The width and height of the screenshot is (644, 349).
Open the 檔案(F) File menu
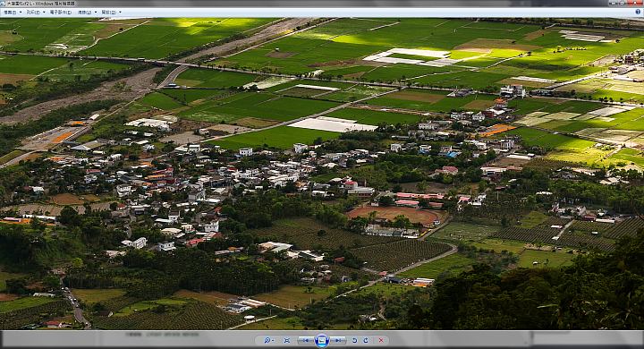(12, 13)
